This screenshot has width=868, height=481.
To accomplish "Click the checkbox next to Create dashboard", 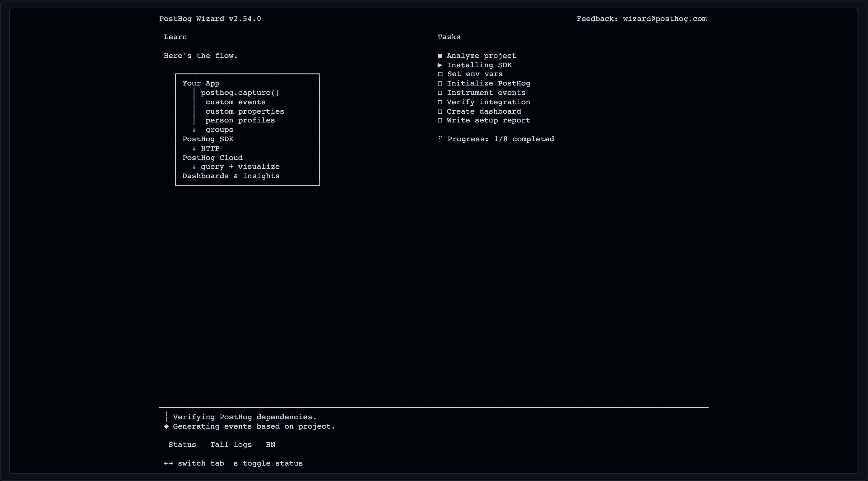I will click(440, 111).
